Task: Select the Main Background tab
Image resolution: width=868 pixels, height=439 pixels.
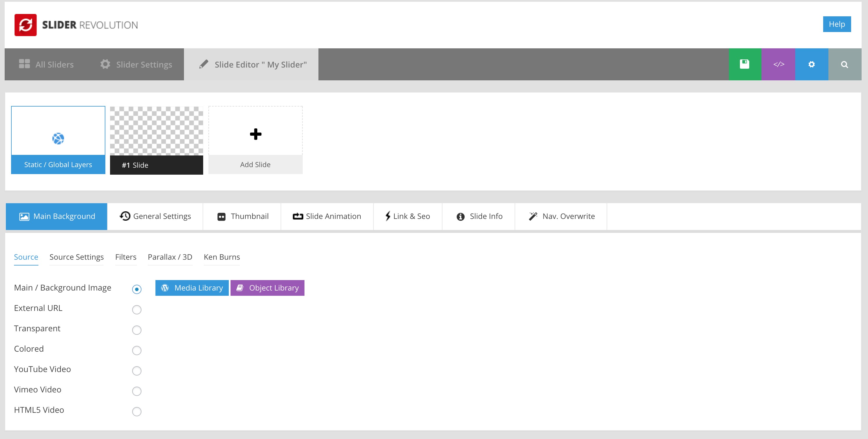Action: click(56, 216)
